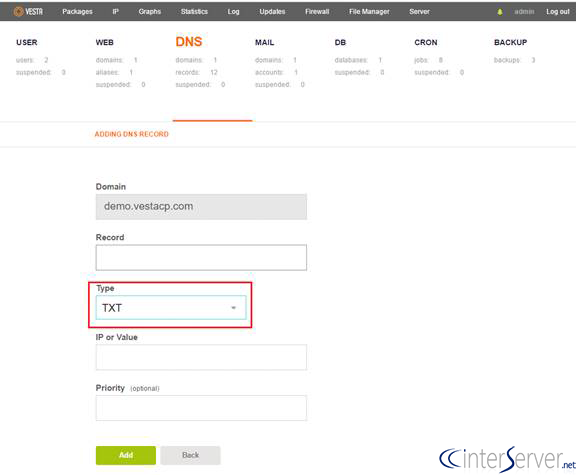This screenshot has height=475, width=576.
Task: Click the green Add button
Action: click(126, 455)
